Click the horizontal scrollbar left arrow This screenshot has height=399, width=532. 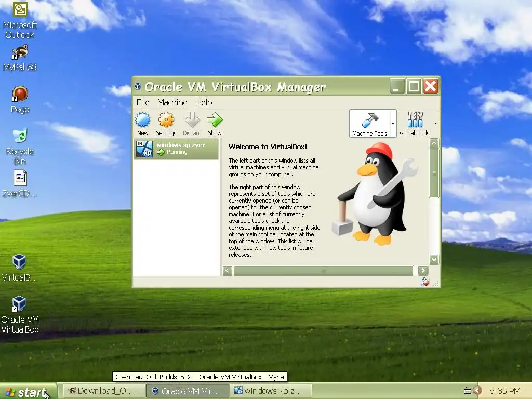pos(228,270)
